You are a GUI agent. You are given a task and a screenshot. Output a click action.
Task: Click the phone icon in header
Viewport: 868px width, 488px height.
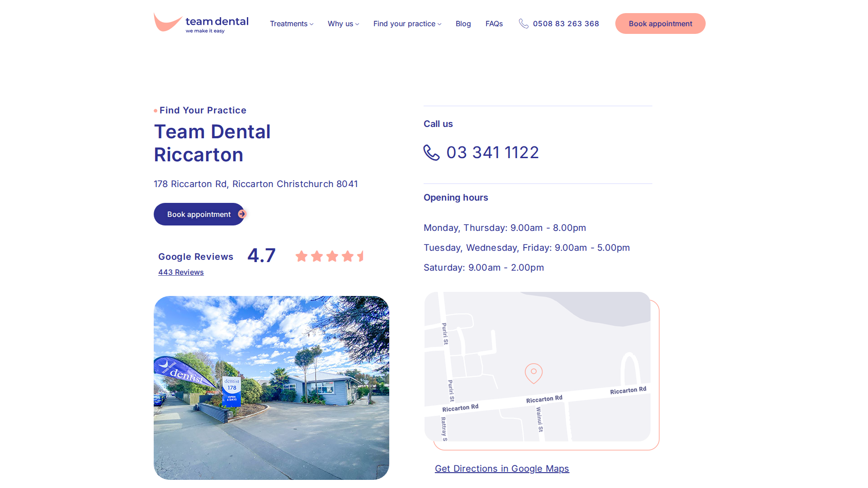(x=524, y=23)
